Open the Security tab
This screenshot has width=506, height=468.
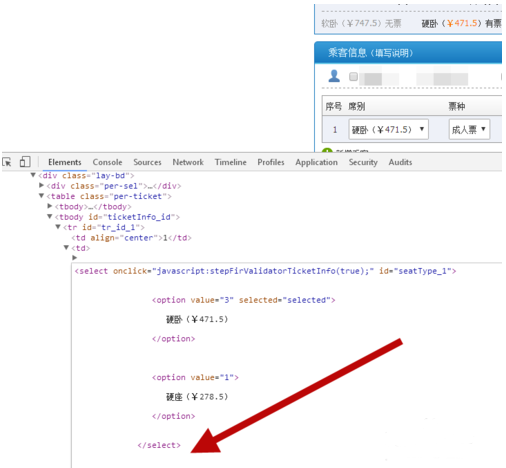point(363,162)
